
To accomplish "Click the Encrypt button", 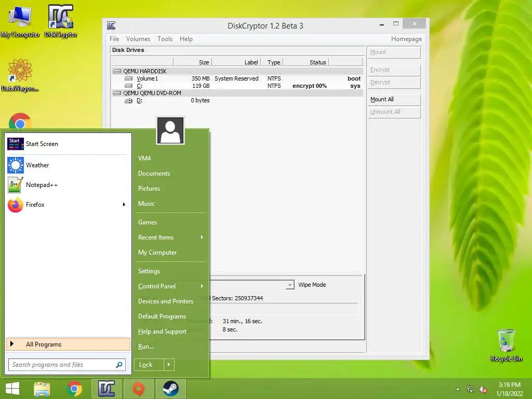I will tap(394, 70).
